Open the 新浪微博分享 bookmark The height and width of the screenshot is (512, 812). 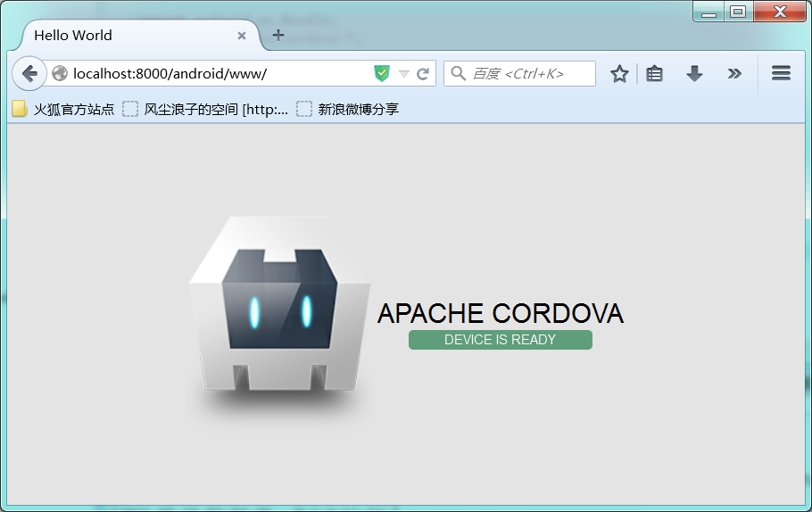[x=348, y=109]
